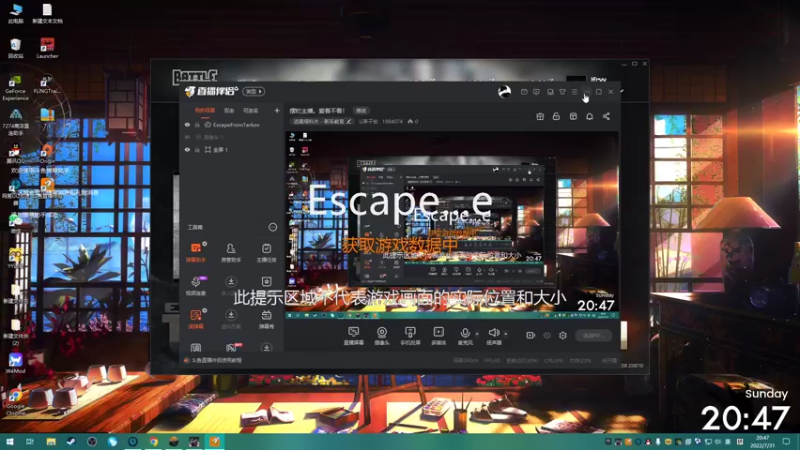Viewport: 800px width, 450px height.
Task: Click the stream category tag pill
Action: [322, 121]
